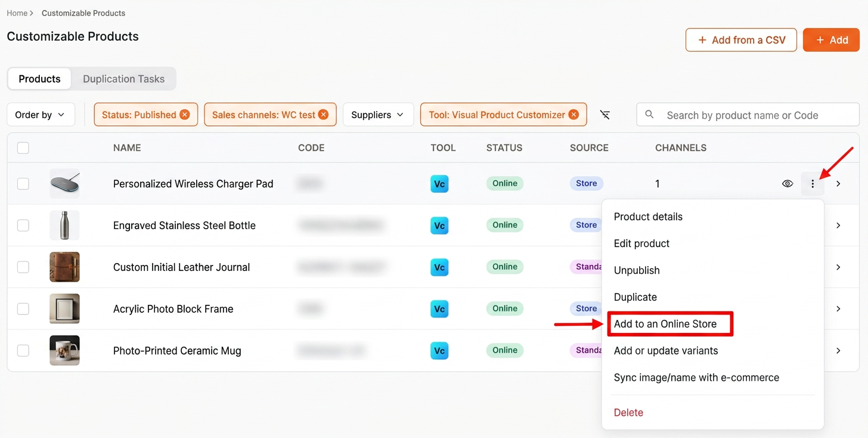This screenshot has width=868, height=438.
Task: Click the CHANNELS column header
Action: [x=681, y=148]
